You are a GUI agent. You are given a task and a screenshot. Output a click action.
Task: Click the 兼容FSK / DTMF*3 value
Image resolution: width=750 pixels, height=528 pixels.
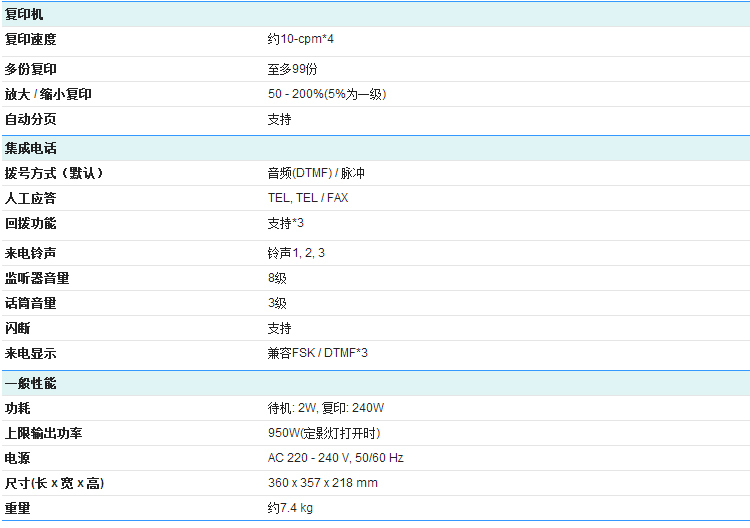pyautogui.click(x=318, y=353)
